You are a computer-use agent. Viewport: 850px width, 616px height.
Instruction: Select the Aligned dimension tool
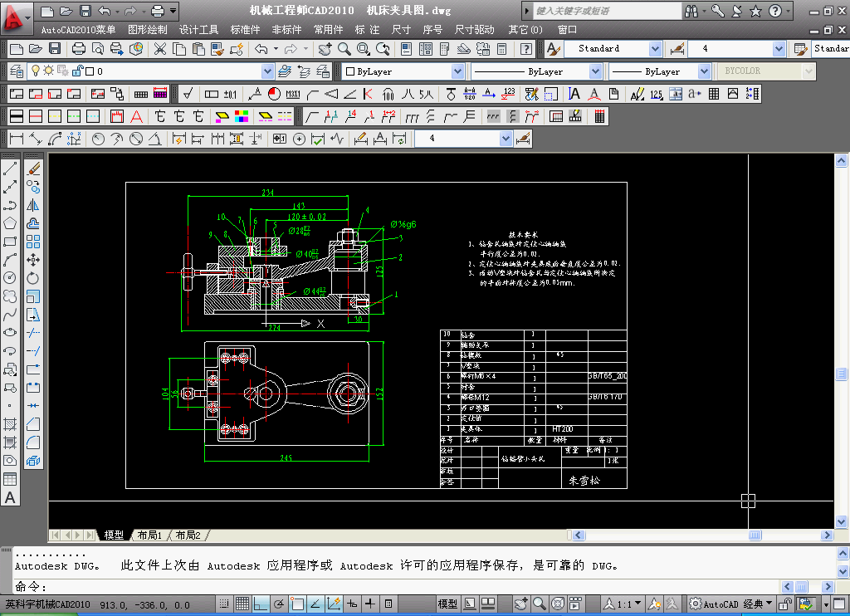click(36, 139)
